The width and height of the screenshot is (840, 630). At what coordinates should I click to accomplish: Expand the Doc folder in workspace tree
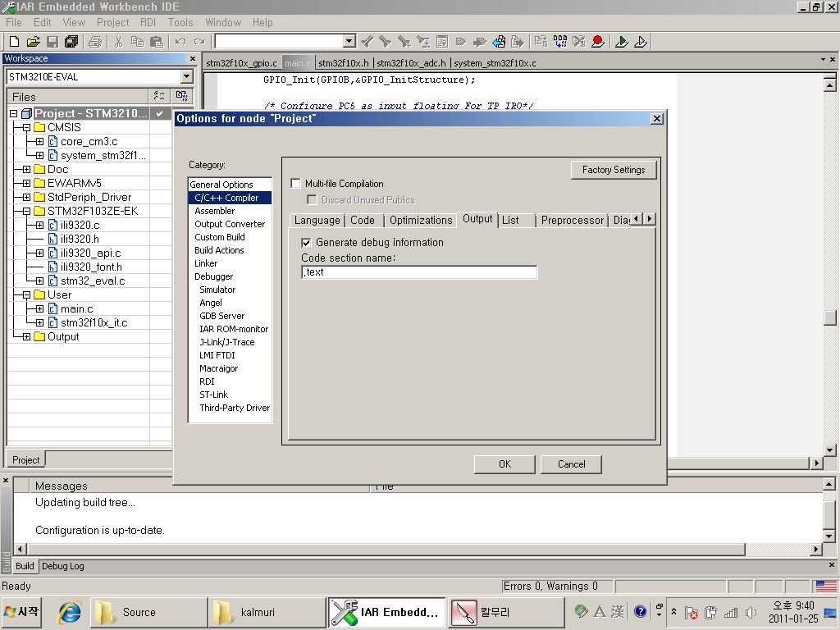coord(26,169)
